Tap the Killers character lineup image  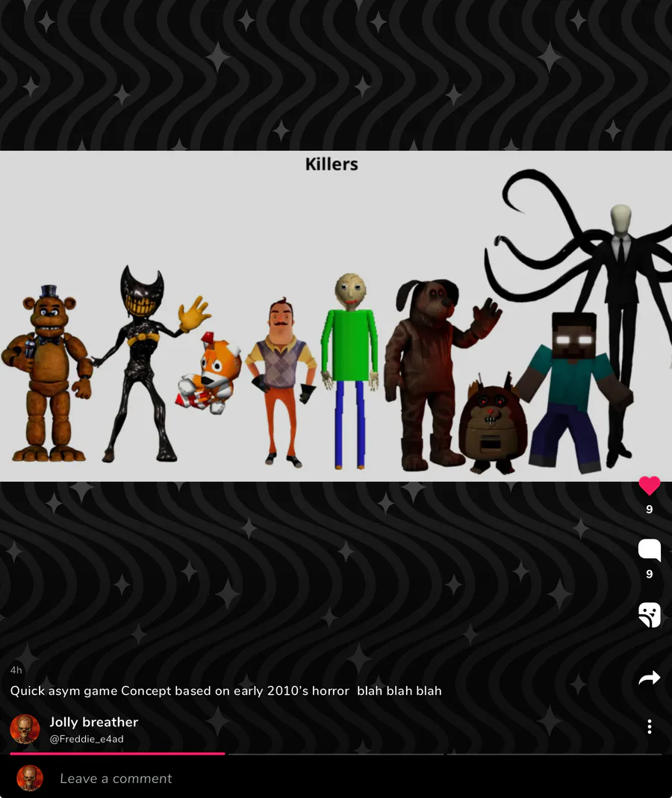point(336,316)
